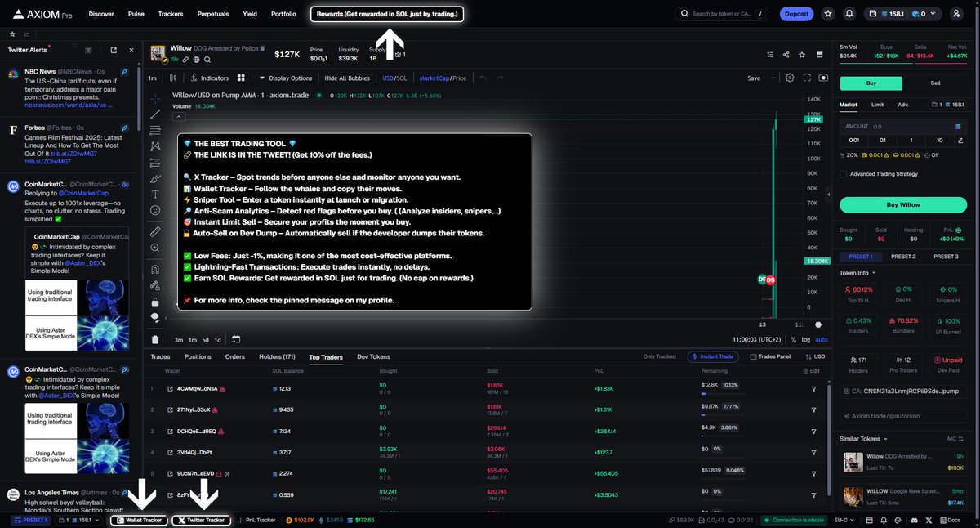This screenshot has width=980, height=528.
Task: Open the 1m timeframe selector
Action: [153, 78]
